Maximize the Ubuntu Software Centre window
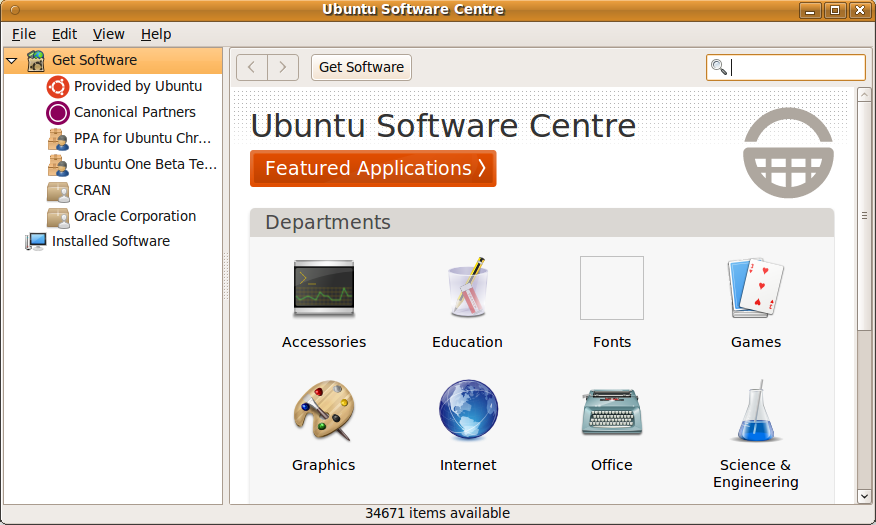Screen dimensions: 876x525 click(835, 10)
